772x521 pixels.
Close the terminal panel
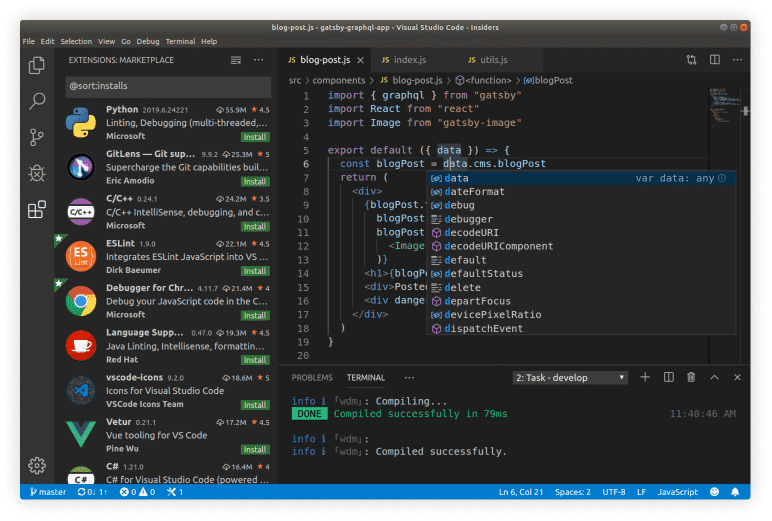[x=737, y=378]
